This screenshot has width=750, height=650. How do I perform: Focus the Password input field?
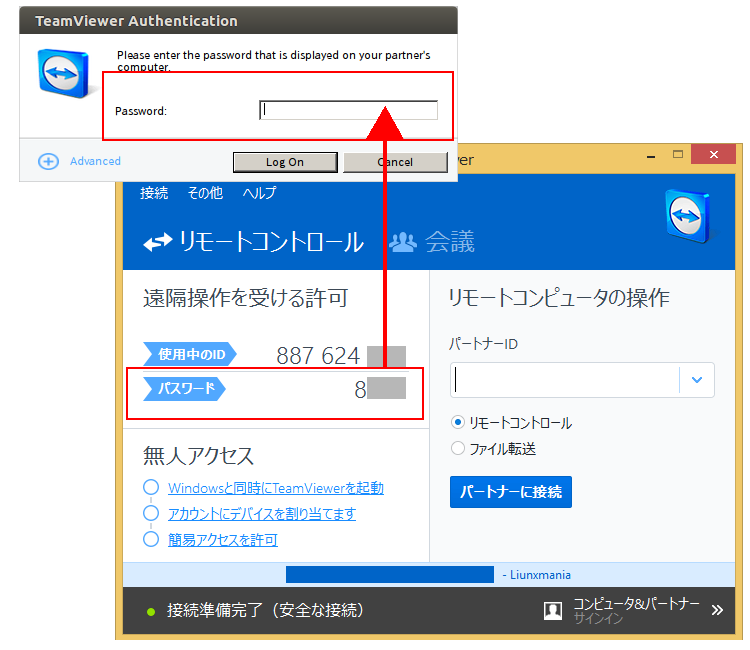point(348,110)
